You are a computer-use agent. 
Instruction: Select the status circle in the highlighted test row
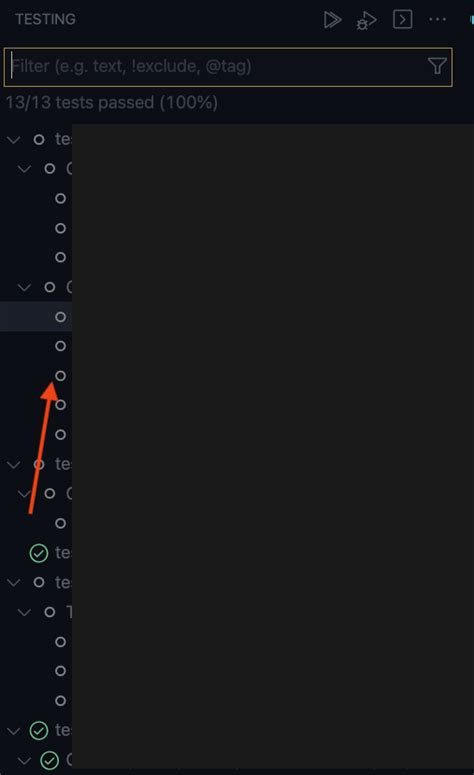pos(60,317)
